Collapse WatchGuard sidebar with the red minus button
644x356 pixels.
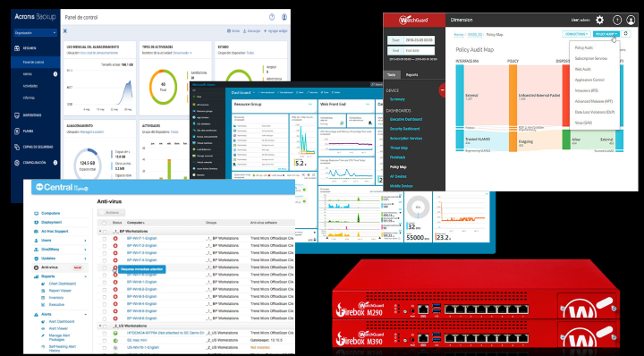pyautogui.click(x=443, y=89)
